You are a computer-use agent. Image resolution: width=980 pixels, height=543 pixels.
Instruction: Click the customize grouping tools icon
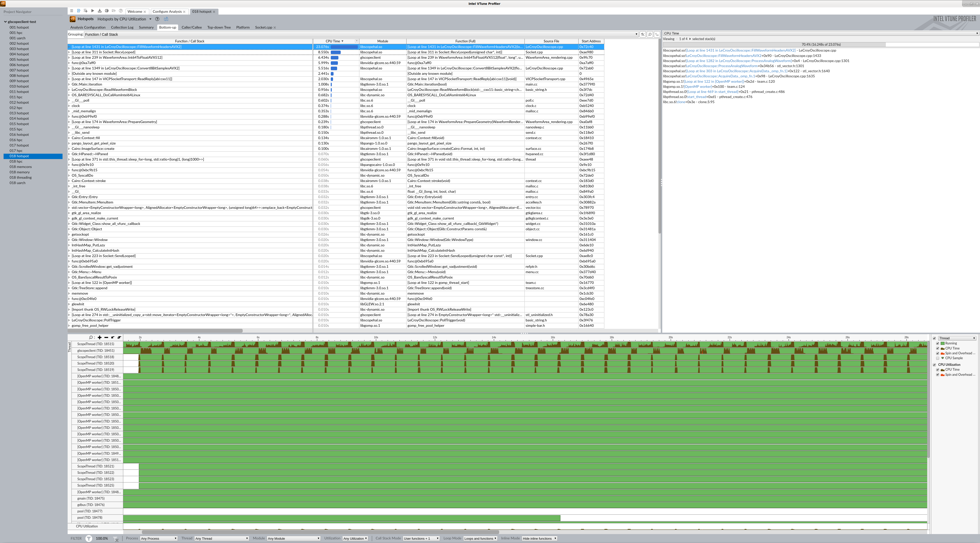[643, 34]
